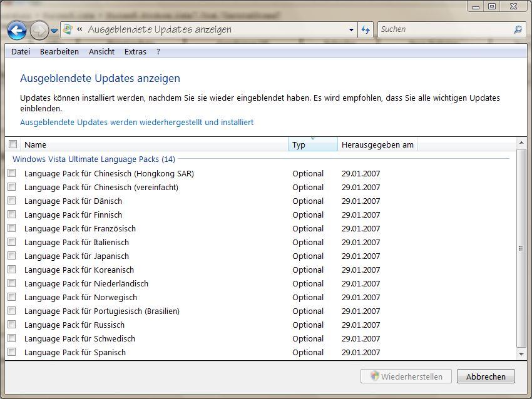Tick the Spanisch language pack checkbox
The width and height of the screenshot is (532, 399).
12,352
